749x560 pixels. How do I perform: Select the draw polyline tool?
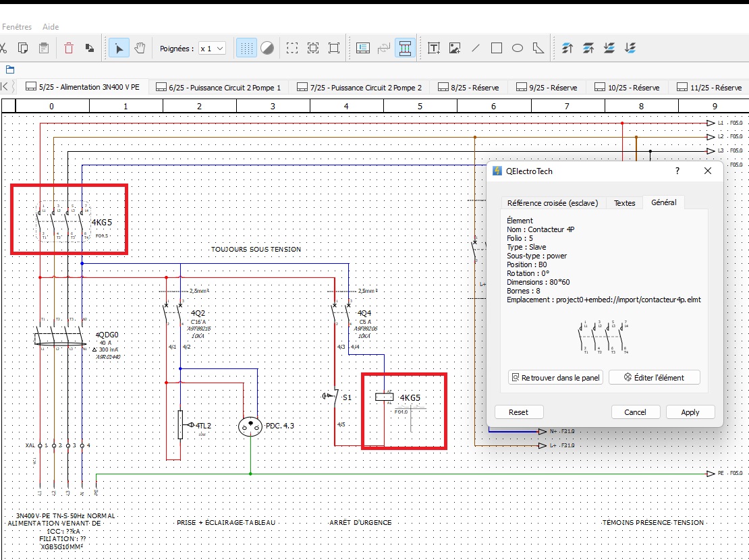(x=538, y=49)
